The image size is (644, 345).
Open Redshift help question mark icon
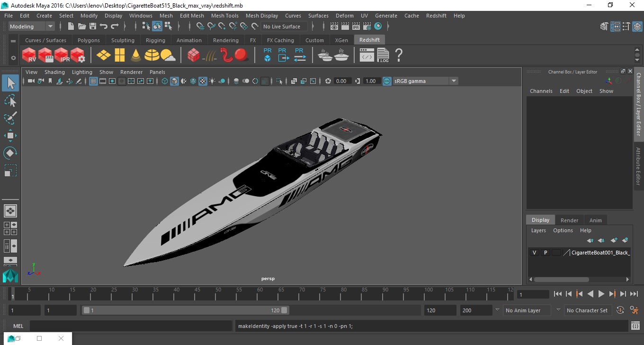tap(399, 55)
